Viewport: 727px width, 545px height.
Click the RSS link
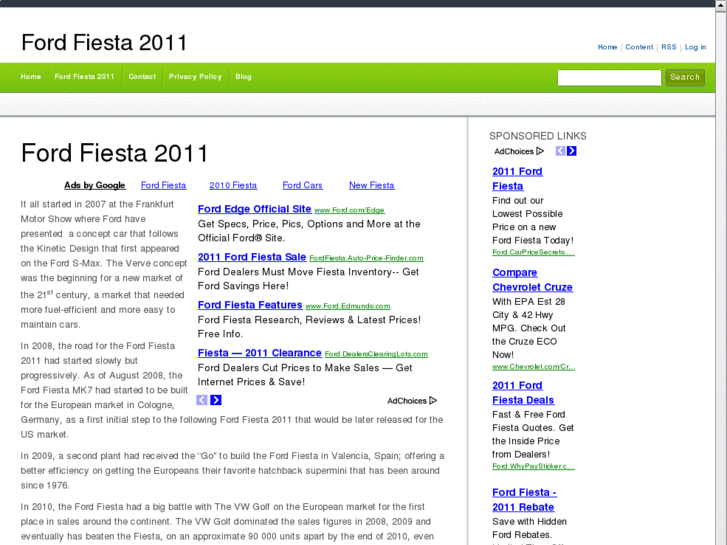pos(669,47)
